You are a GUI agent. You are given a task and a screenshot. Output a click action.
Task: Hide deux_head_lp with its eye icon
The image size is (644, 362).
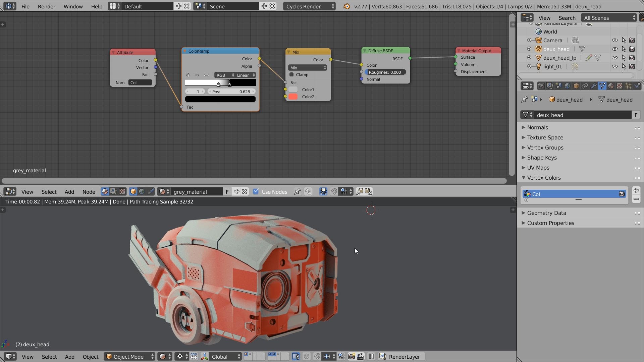tap(614, 58)
